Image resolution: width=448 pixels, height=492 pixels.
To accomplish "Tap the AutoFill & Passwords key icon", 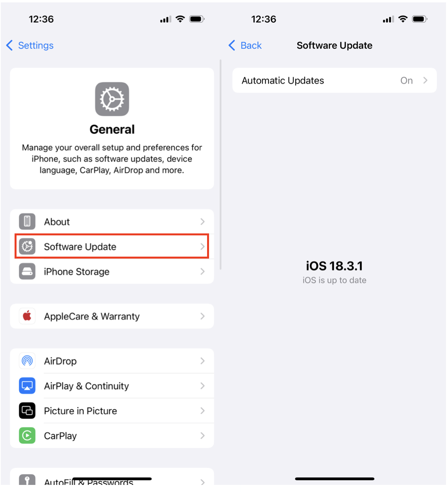I will [x=27, y=479].
